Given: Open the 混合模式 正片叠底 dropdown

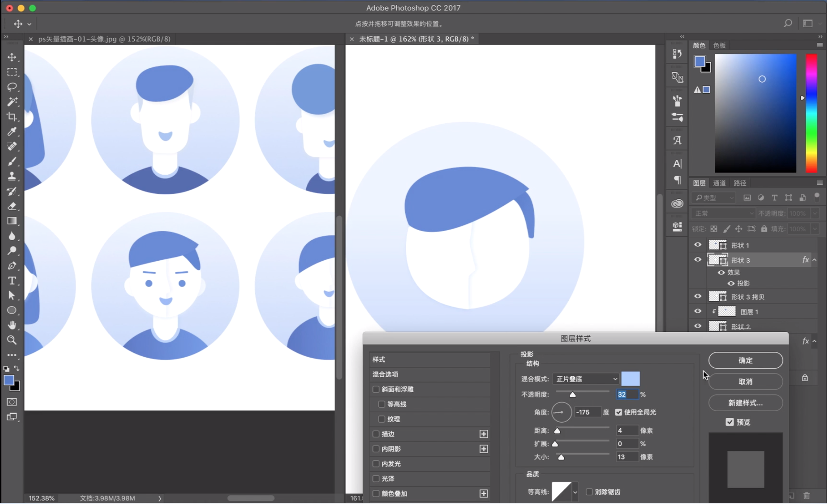Looking at the screenshot, I should pos(586,379).
